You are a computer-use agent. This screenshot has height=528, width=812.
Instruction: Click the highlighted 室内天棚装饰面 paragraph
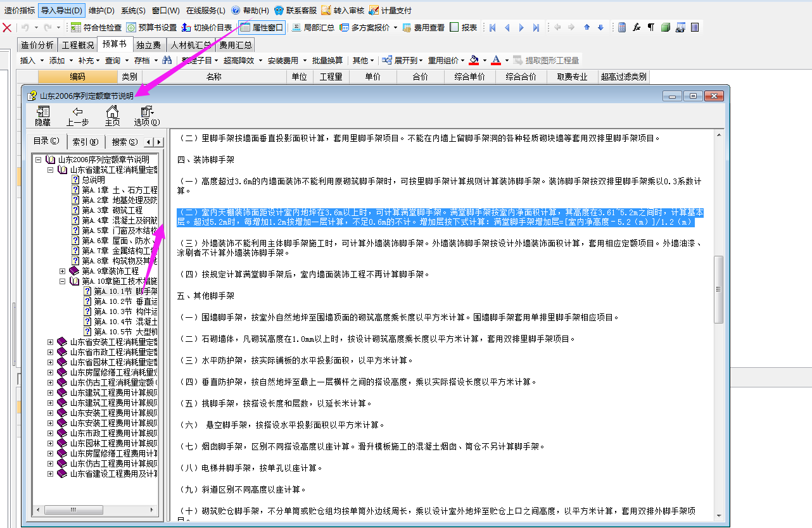tap(440, 217)
